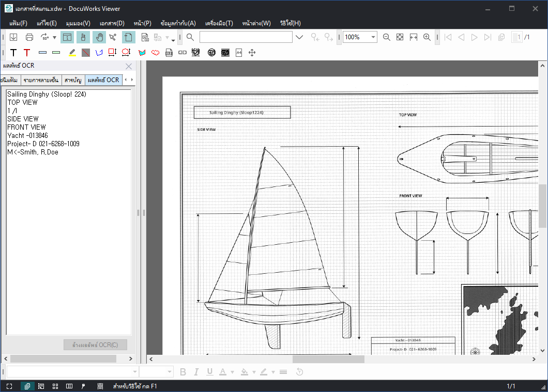
Task: Select the hand pan tool
Action: (x=99, y=37)
